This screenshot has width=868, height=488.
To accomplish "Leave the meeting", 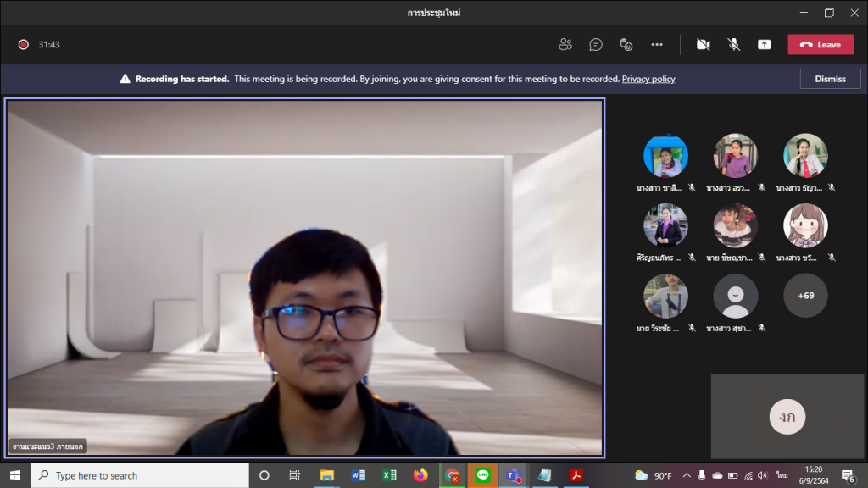I will 821,45.
